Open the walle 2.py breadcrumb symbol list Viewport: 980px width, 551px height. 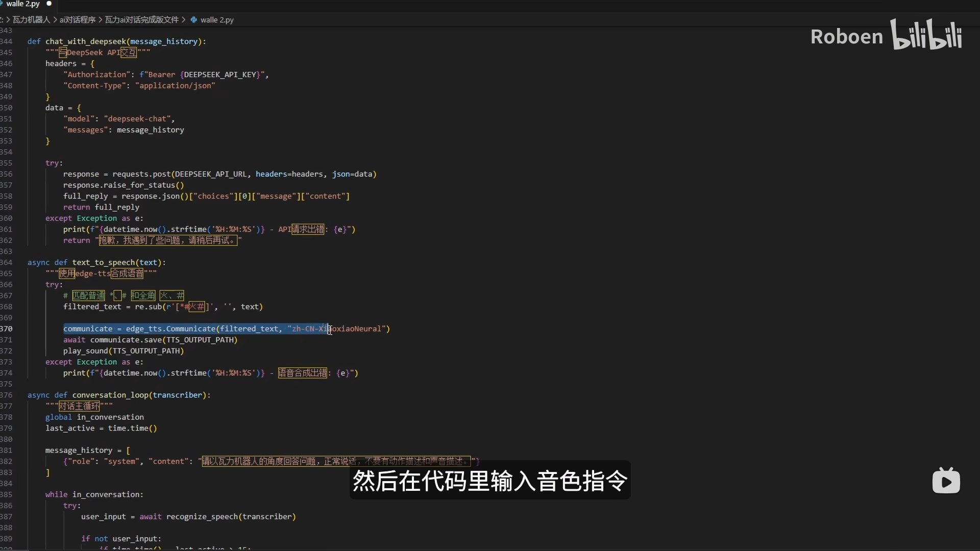(x=217, y=20)
